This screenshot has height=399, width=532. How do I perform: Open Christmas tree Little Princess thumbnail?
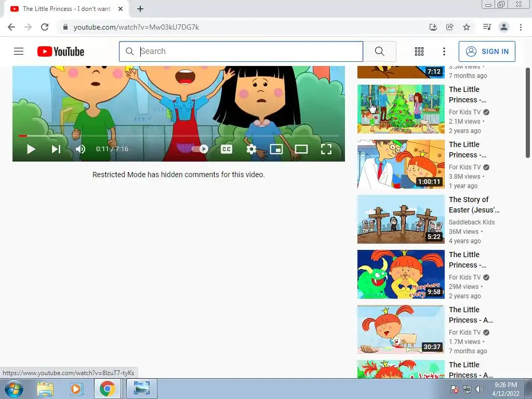tap(401, 109)
